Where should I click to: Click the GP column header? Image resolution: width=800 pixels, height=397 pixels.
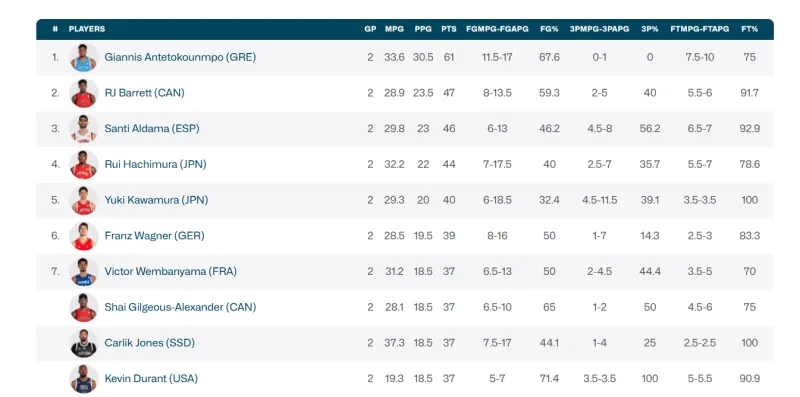pyautogui.click(x=370, y=29)
